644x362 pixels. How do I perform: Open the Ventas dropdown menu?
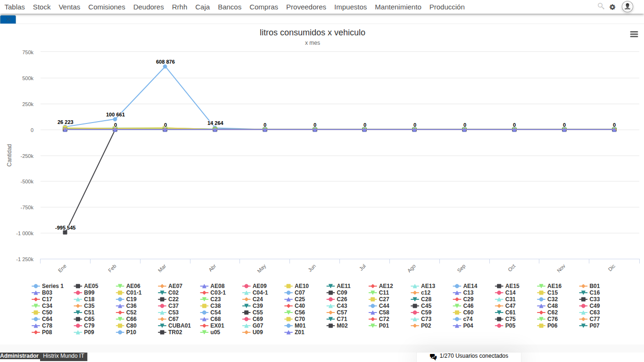pos(69,7)
